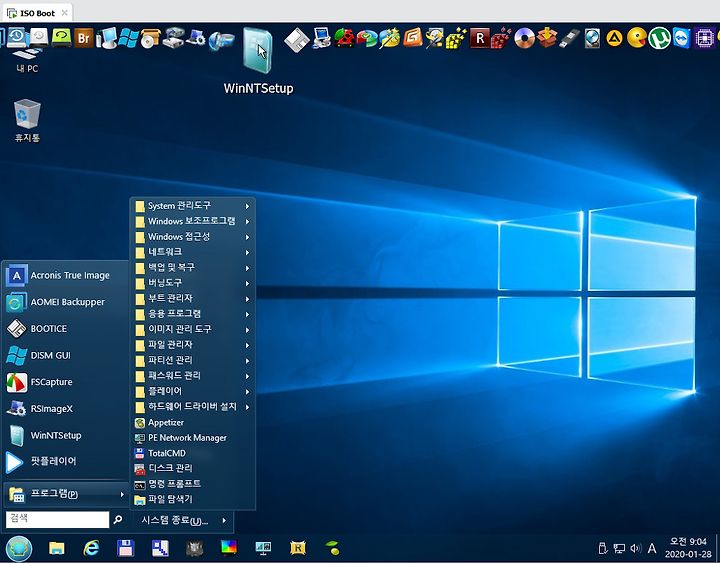Viewport: 720px width, 563px height.
Task: Launch Acronis True Image from start menu
Action: [x=66, y=275]
